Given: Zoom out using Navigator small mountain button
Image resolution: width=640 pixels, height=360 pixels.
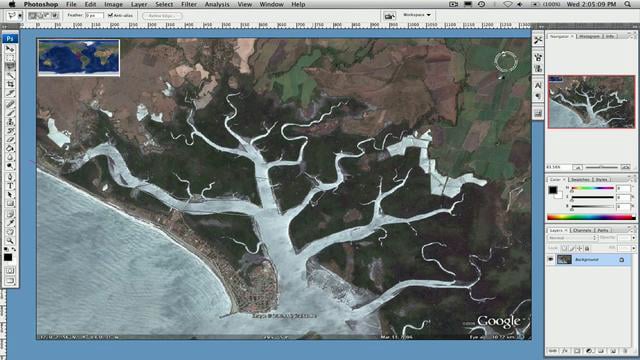Looking at the screenshot, I should pos(577,167).
